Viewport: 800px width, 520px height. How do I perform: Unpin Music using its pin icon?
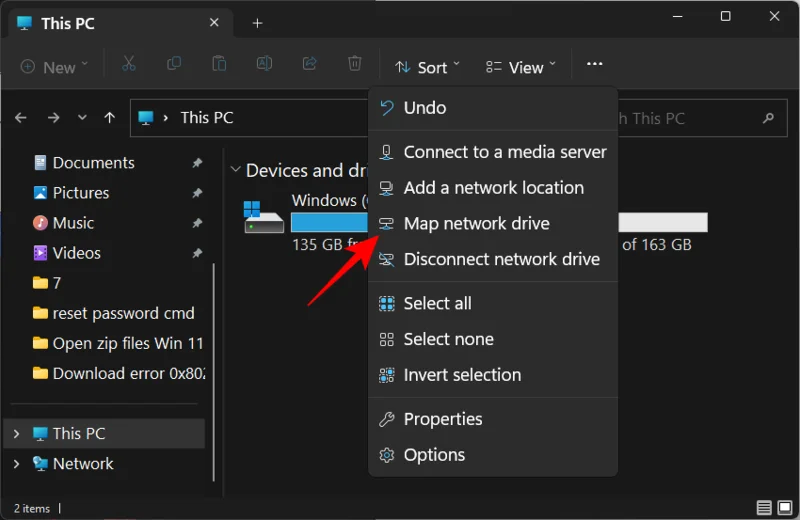point(197,223)
